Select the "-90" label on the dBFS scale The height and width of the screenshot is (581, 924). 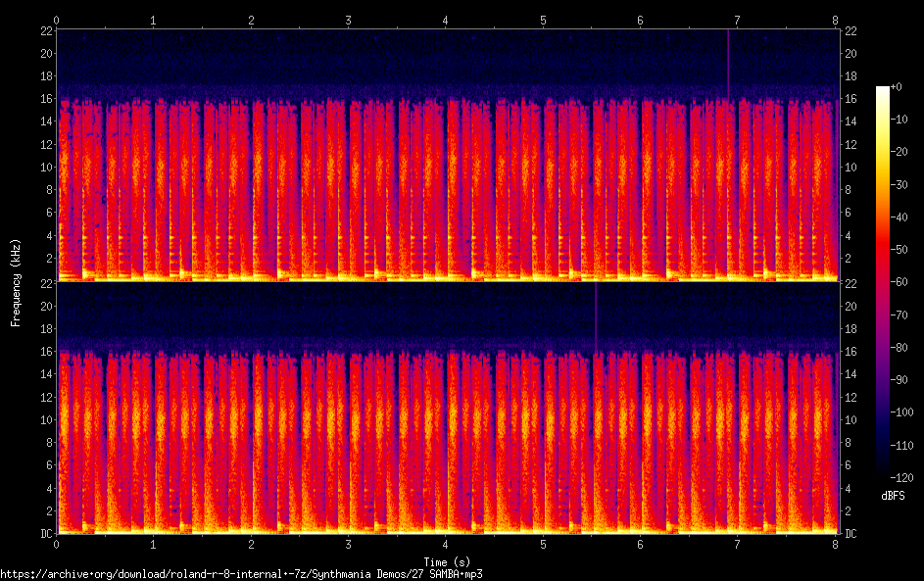(x=899, y=379)
